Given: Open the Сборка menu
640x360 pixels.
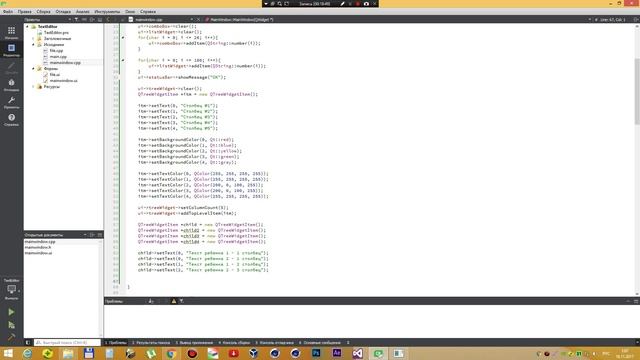Looking at the screenshot, I should tap(43, 11).
